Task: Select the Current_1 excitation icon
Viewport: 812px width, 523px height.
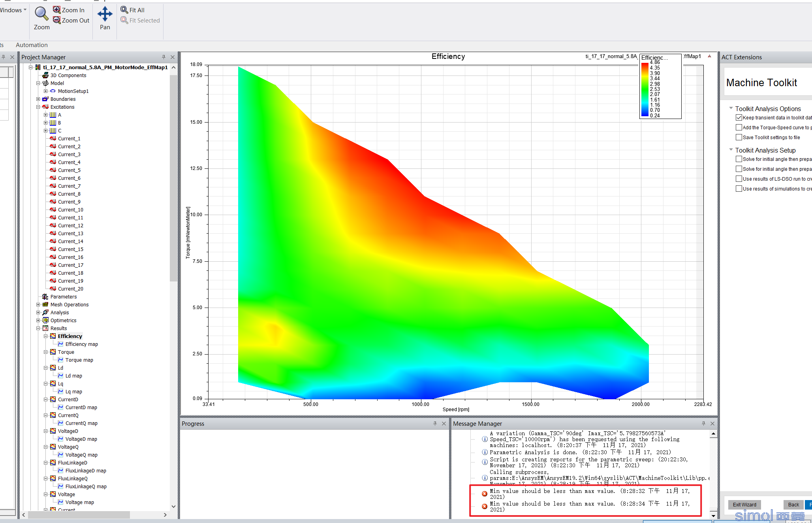Action: click(53, 138)
